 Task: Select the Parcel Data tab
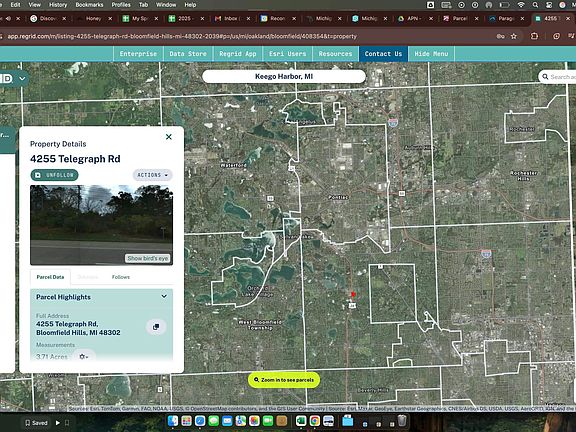click(x=50, y=277)
